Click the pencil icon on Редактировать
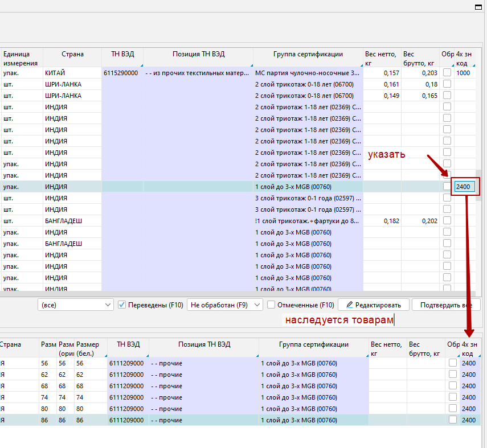This screenshot has height=448, width=487. click(x=350, y=305)
